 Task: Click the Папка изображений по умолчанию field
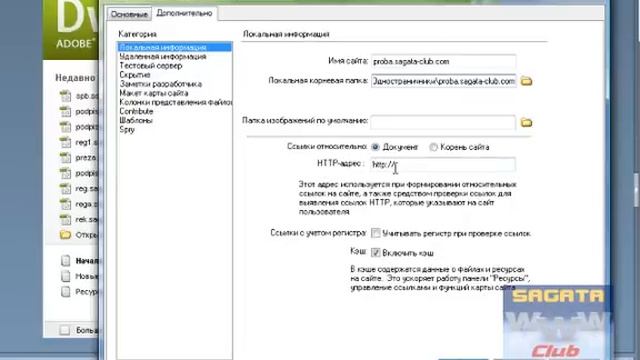[443, 122]
